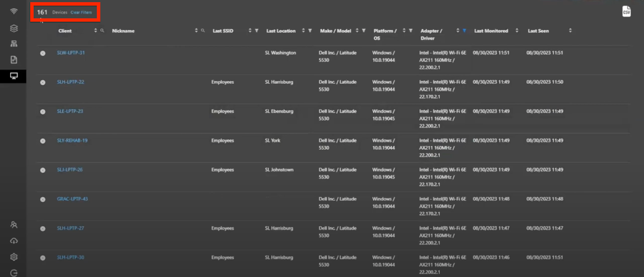Open the SLE-LPTP-23 client link
This screenshot has height=277, width=644.
pyautogui.click(x=70, y=111)
